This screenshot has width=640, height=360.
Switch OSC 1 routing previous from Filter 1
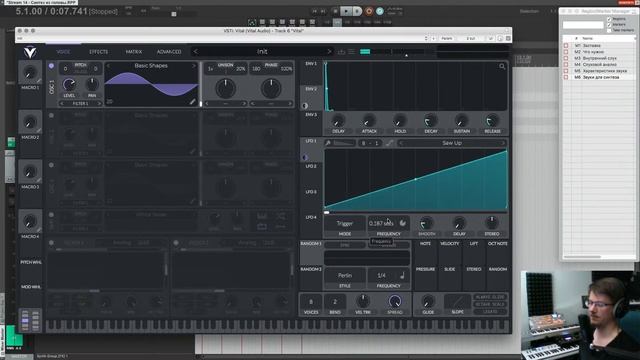(62, 104)
